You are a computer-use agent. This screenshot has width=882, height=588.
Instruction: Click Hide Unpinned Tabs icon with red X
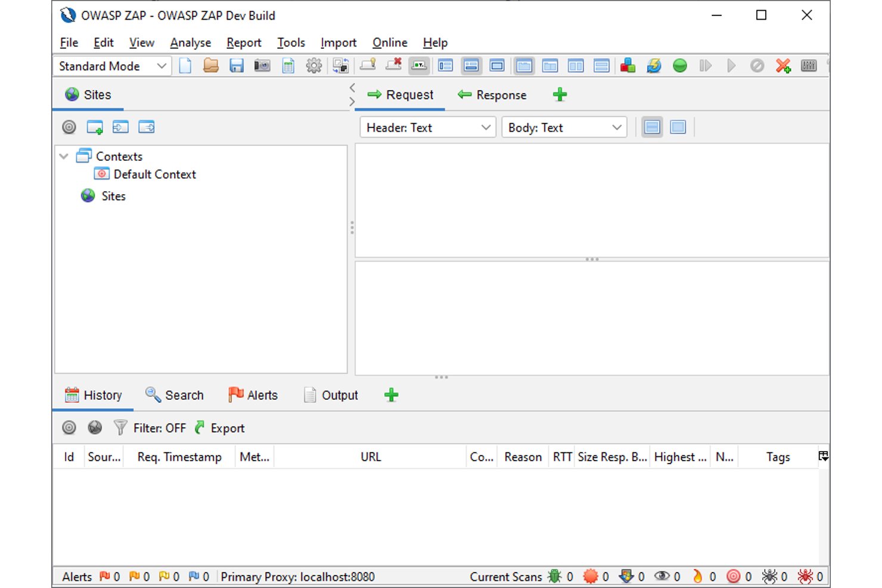click(393, 65)
